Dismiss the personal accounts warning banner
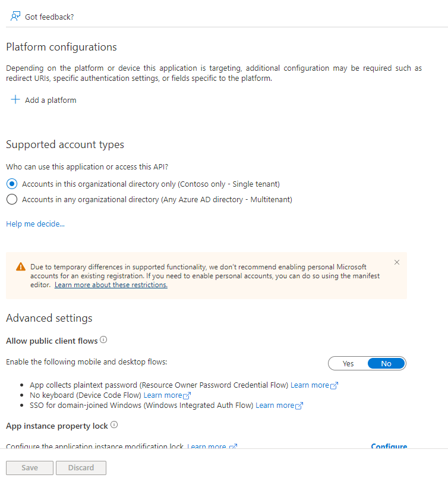 coord(397,262)
